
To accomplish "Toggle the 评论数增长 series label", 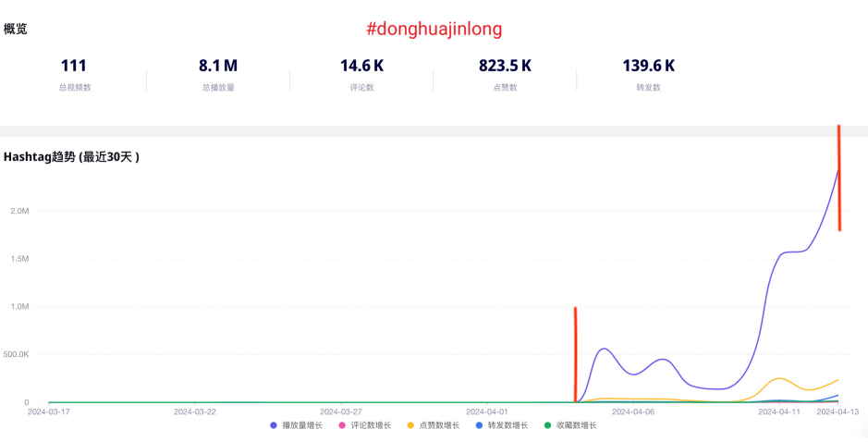I will click(x=371, y=425).
